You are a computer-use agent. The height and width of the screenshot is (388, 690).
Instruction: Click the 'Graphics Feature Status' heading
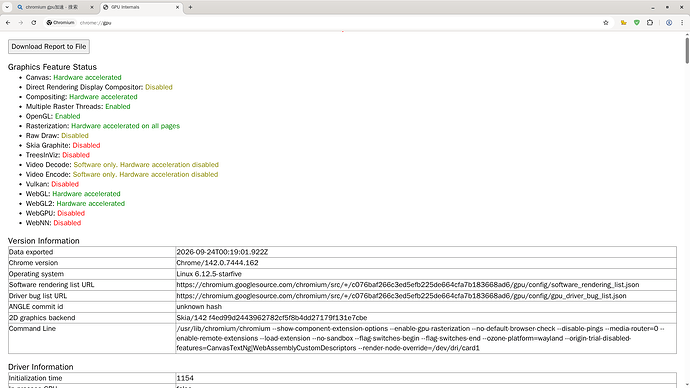(52, 67)
